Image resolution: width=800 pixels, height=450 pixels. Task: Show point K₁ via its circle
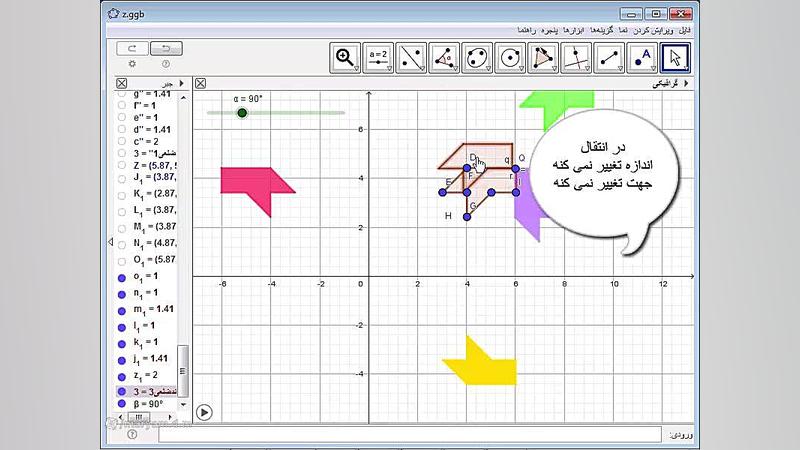point(121,195)
